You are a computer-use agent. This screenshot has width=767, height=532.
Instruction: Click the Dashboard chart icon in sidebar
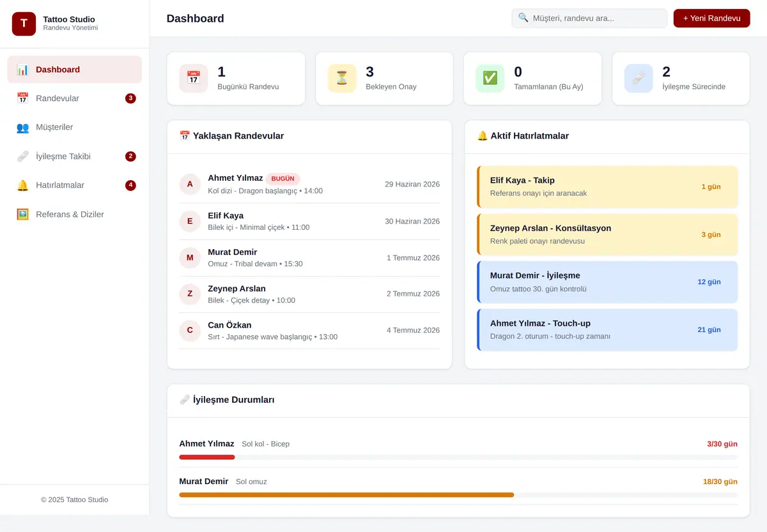(22, 70)
